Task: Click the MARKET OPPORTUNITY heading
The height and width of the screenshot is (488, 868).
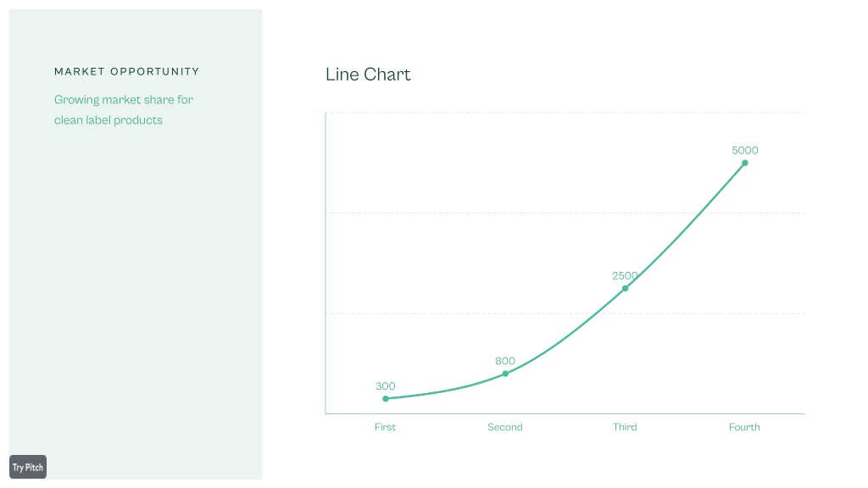Action: 127,71
